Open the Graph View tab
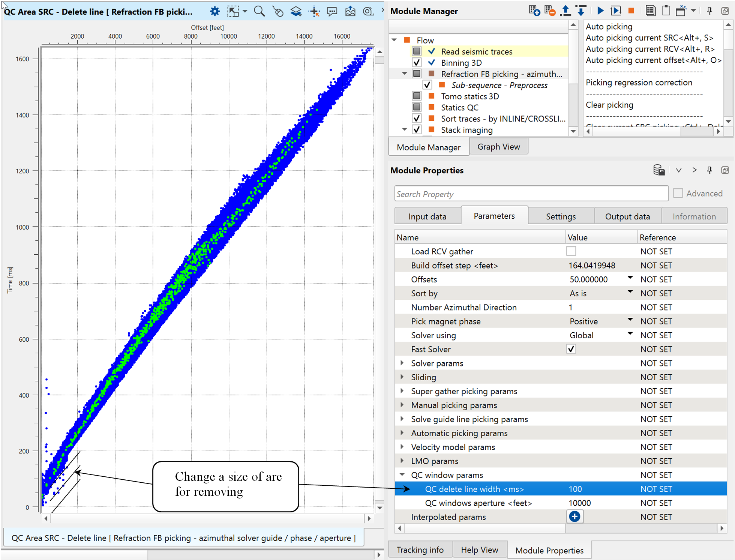The width and height of the screenshot is (735, 560). click(x=498, y=147)
